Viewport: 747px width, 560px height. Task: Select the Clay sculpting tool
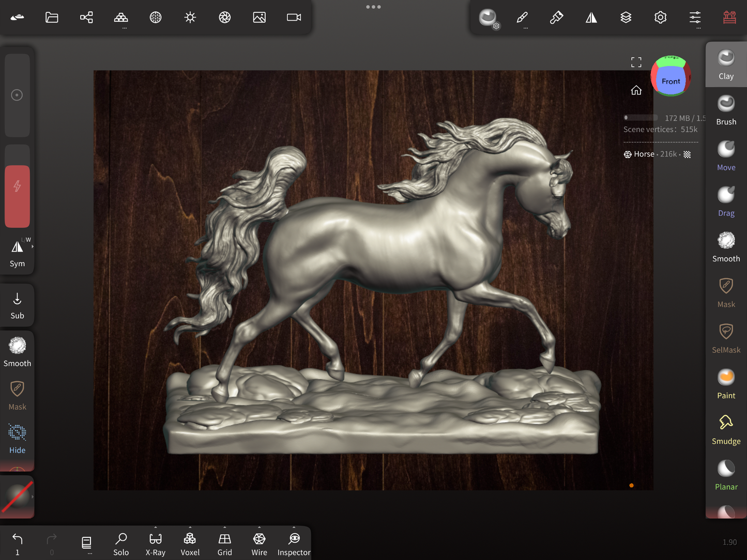[726, 65]
